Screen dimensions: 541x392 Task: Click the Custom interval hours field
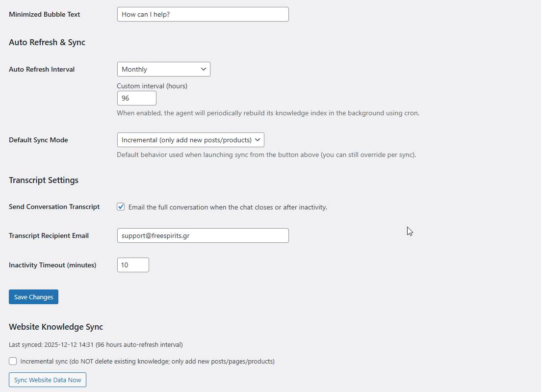pyautogui.click(x=136, y=98)
